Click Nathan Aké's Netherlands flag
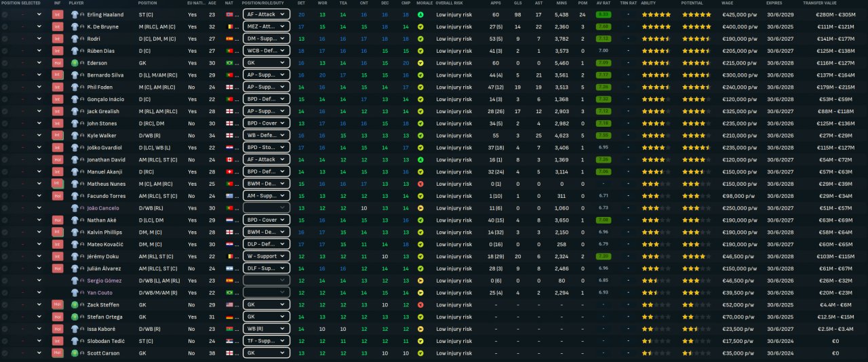This screenshot has width=868, height=362. point(229,220)
